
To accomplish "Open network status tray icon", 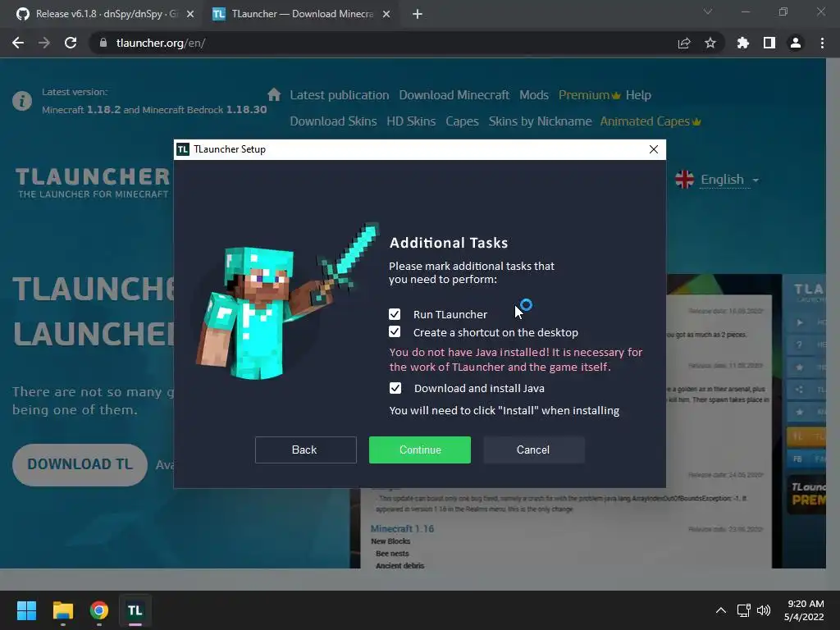I will pyautogui.click(x=743, y=610).
